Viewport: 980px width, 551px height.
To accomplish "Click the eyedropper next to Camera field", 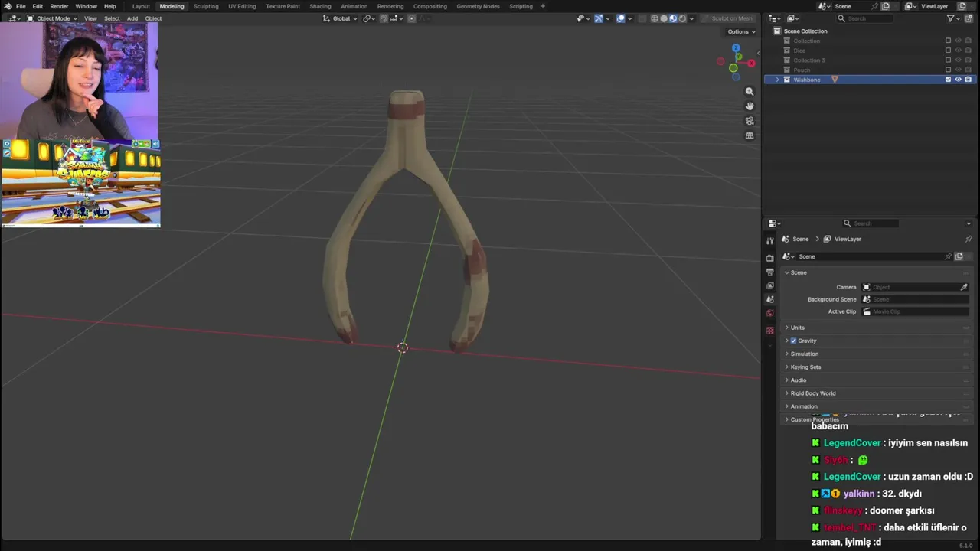I will [964, 287].
